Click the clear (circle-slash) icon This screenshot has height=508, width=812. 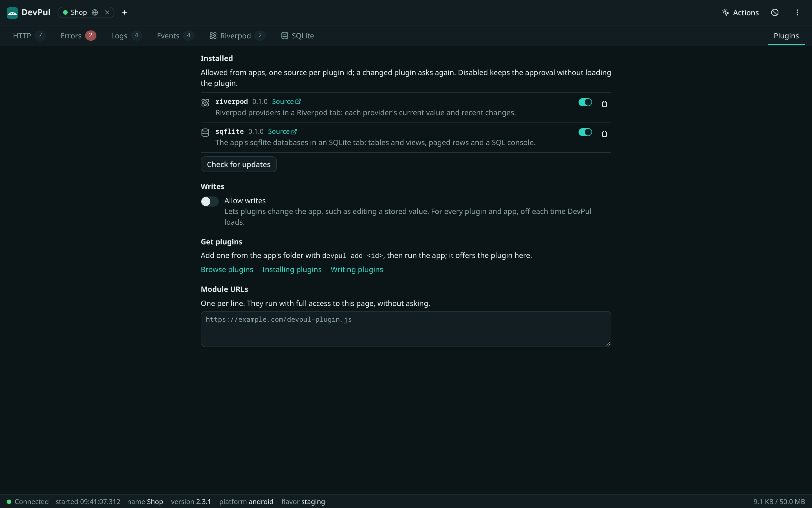[x=775, y=12]
